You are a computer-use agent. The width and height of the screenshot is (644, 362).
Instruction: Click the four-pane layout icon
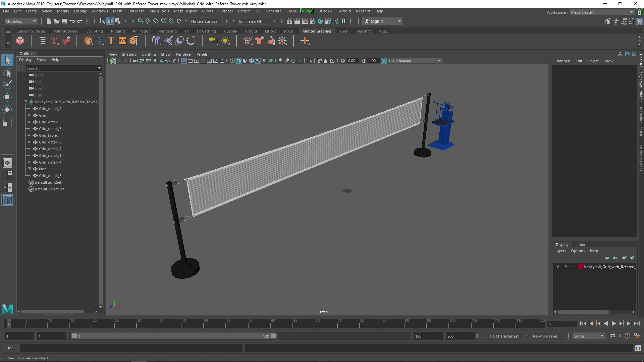click(x=7, y=175)
